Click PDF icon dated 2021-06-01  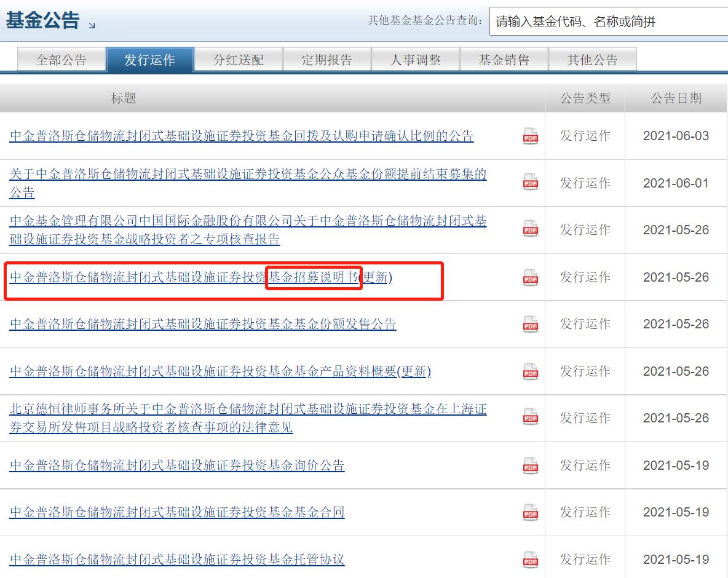pos(530,182)
